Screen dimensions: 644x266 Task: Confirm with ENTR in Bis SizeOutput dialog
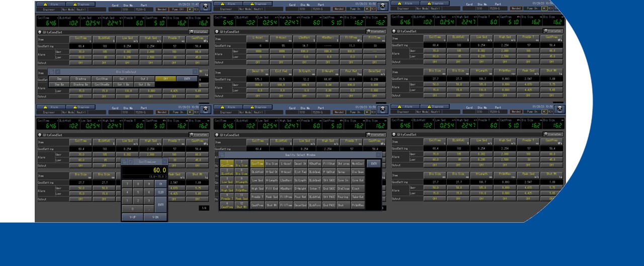pos(187,79)
